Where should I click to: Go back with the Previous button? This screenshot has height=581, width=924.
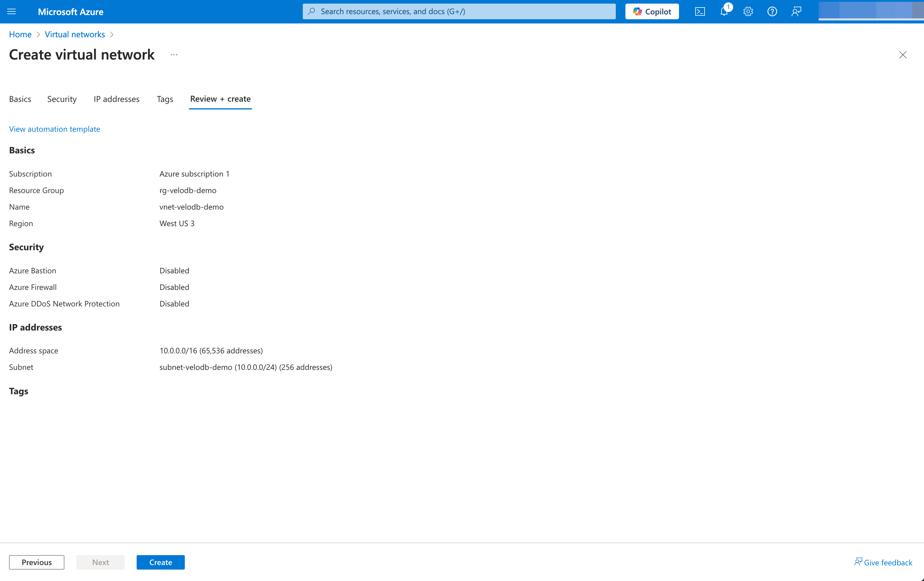pyautogui.click(x=36, y=562)
